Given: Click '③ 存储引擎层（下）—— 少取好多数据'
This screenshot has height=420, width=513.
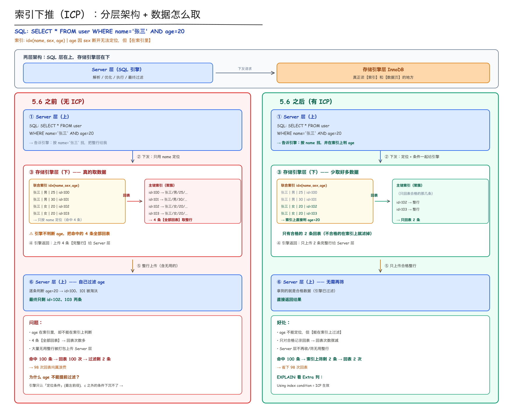Looking at the screenshot, I should tap(318, 172).
